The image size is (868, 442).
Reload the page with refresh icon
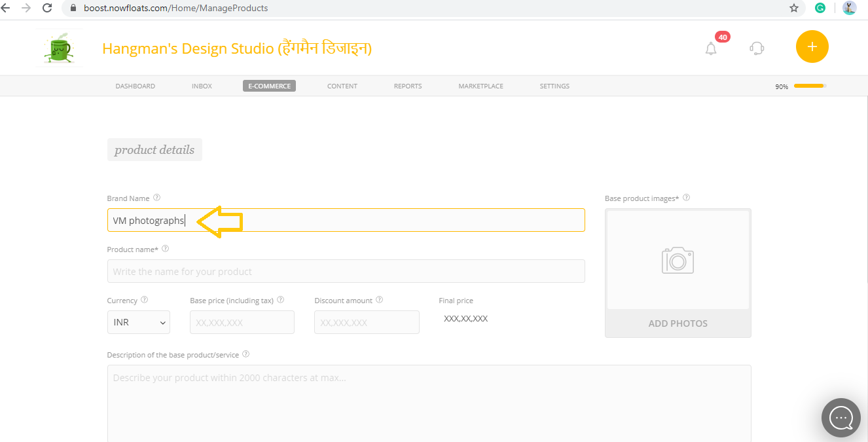(x=47, y=8)
